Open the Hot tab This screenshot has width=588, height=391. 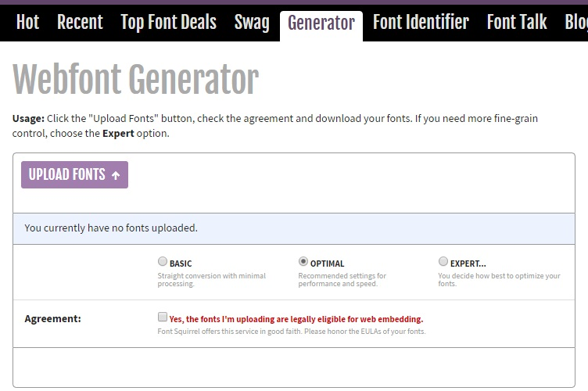[27, 23]
